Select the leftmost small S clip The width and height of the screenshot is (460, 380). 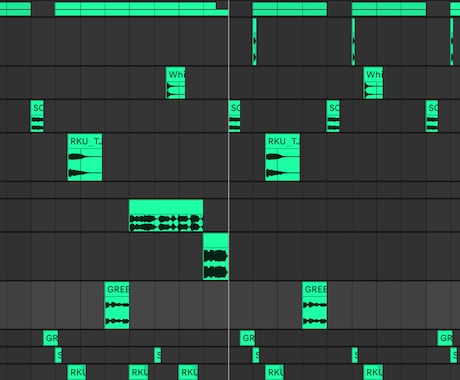coord(58,355)
